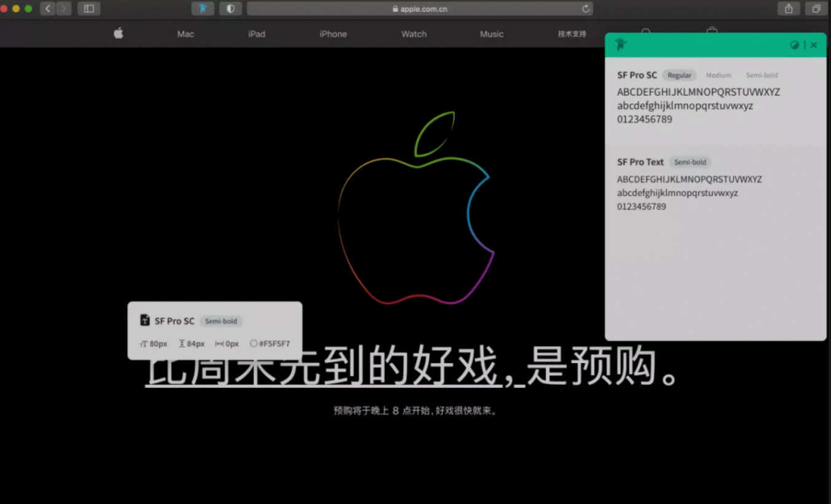The image size is (831, 504).
Task: Go back with the Safari back arrow
Action: tap(48, 9)
